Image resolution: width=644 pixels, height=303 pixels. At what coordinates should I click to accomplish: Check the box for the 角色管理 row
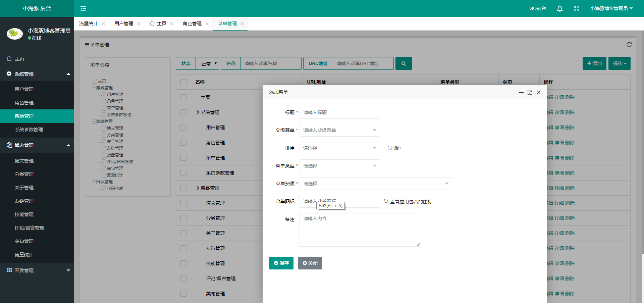click(x=183, y=143)
